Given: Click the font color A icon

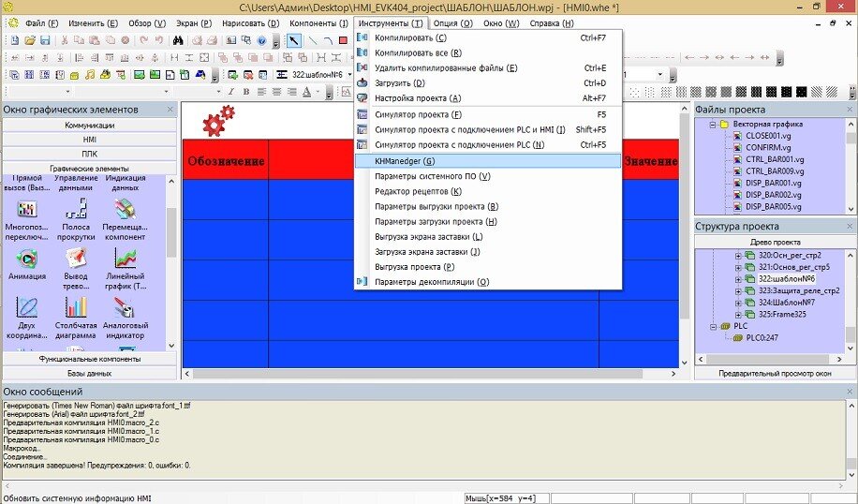Looking at the screenshot, I should click(x=307, y=92).
